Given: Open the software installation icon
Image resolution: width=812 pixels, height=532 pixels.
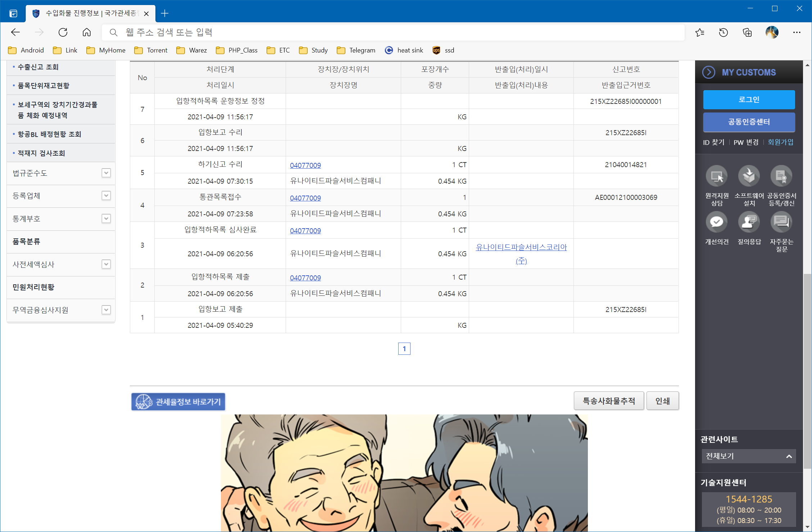Looking at the screenshot, I should click(x=749, y=176).
